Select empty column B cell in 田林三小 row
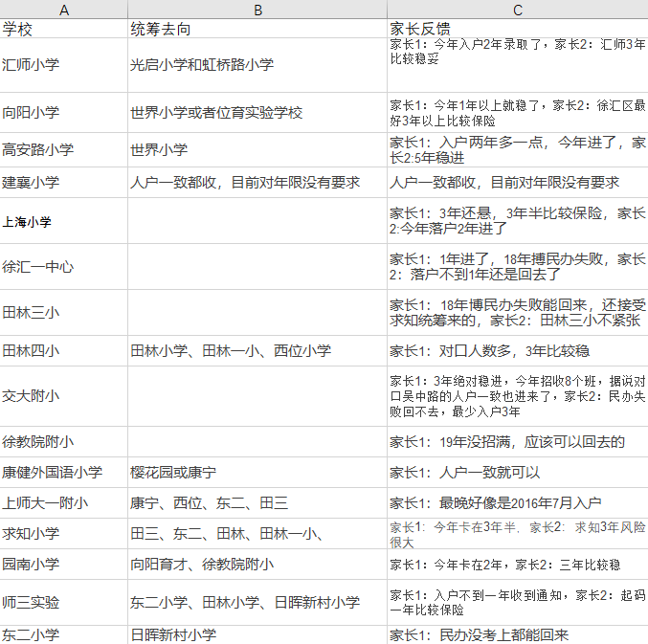Image resolution: width=648 pixels, height=644 pixels. 257,313
